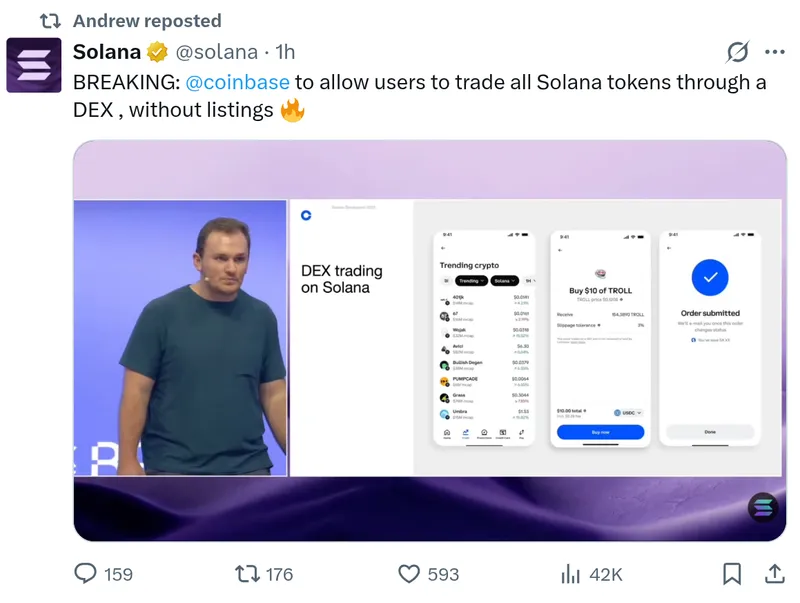Tap the Pay icon in the bottom nav
The image size is (800, 603).
coord(521,431)
